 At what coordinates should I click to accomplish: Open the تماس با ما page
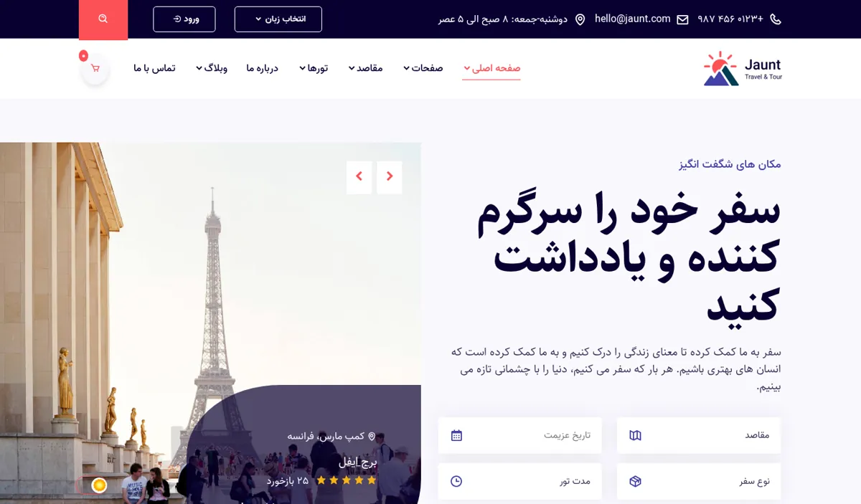click(154, 68)
